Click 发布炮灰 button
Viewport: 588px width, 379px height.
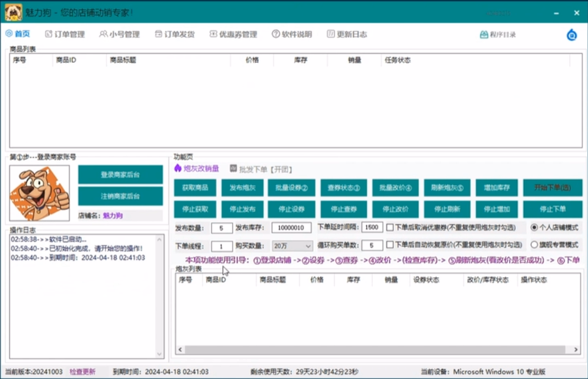[x=242, y=187]
